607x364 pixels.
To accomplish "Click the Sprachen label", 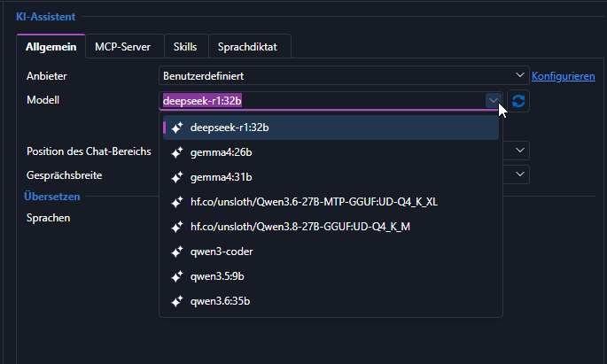I will (x=48, y=218).
